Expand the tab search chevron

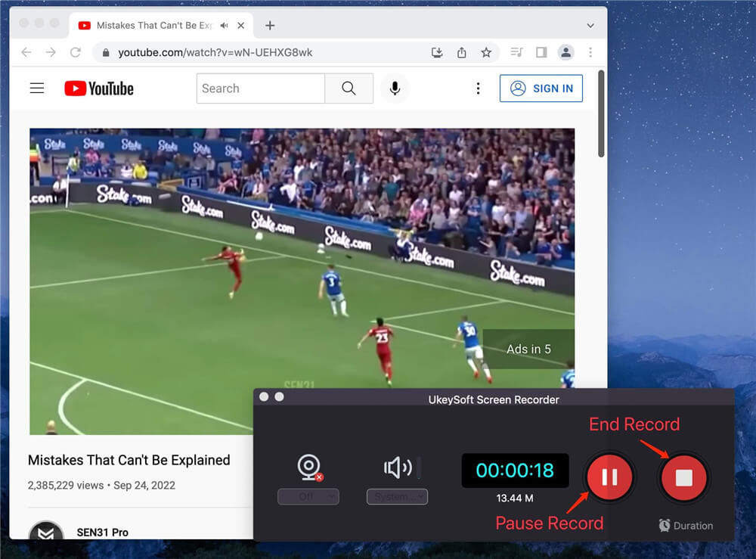coord(590,26)
